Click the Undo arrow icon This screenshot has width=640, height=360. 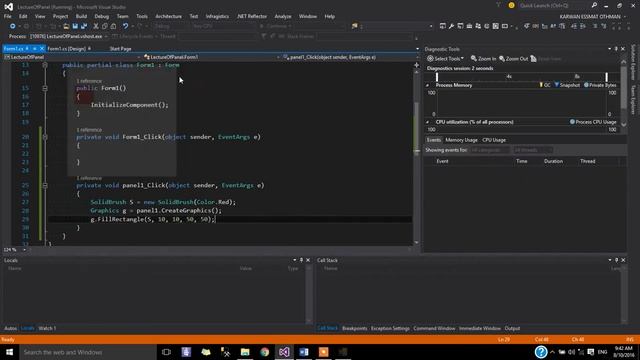click(x=125, y=26)
